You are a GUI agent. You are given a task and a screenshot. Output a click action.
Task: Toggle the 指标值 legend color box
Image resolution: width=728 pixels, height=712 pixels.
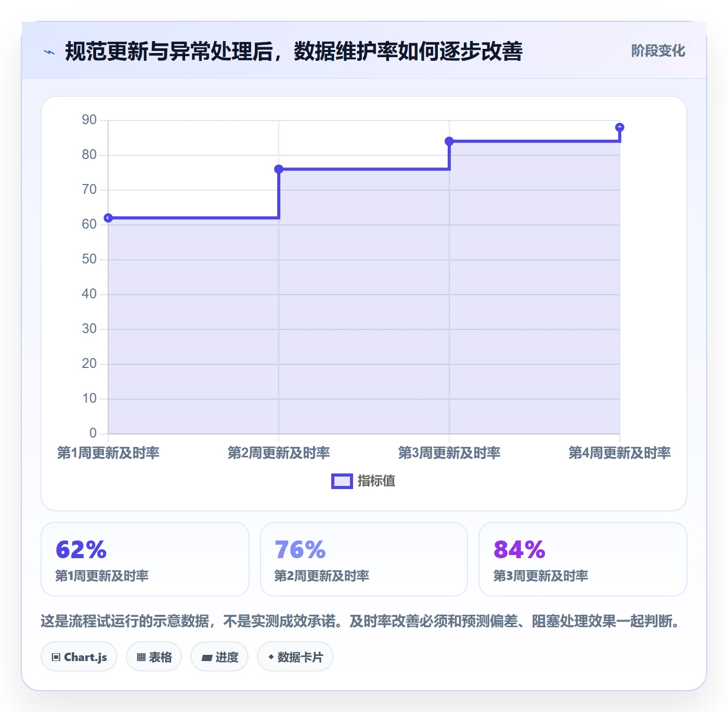click(x=342, y=481)
